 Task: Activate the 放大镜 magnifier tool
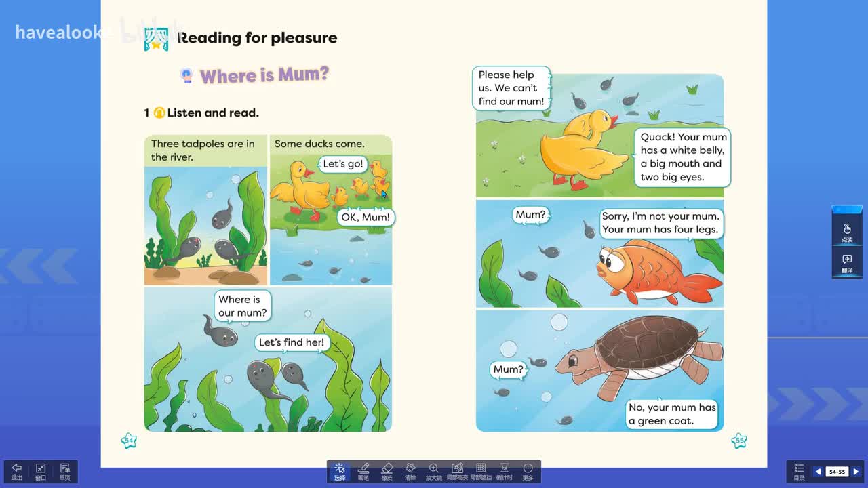[x=434, y=471]
